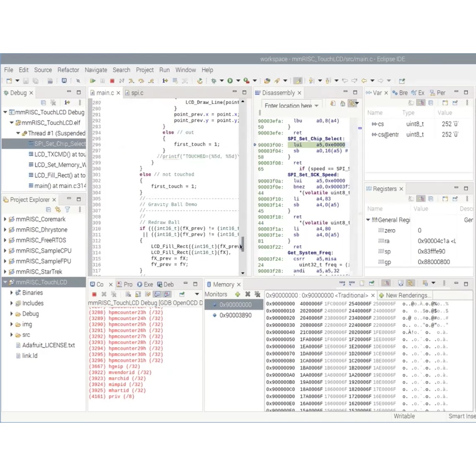476x476 pixels.
Task: Click the console red Terminate button
Action: pyautogui.click(x=94, y=294)
